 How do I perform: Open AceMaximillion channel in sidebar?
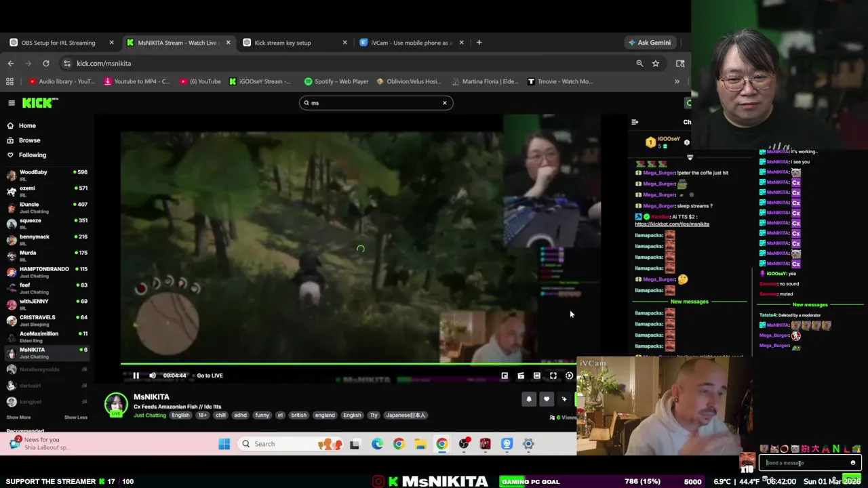pyautogui.click(x=47, y=336)
